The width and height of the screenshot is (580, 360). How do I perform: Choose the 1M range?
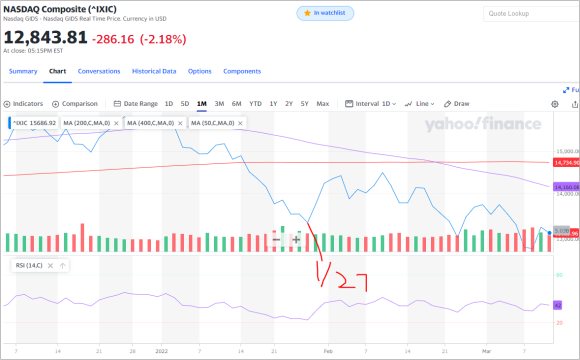[x=202, y=104]
